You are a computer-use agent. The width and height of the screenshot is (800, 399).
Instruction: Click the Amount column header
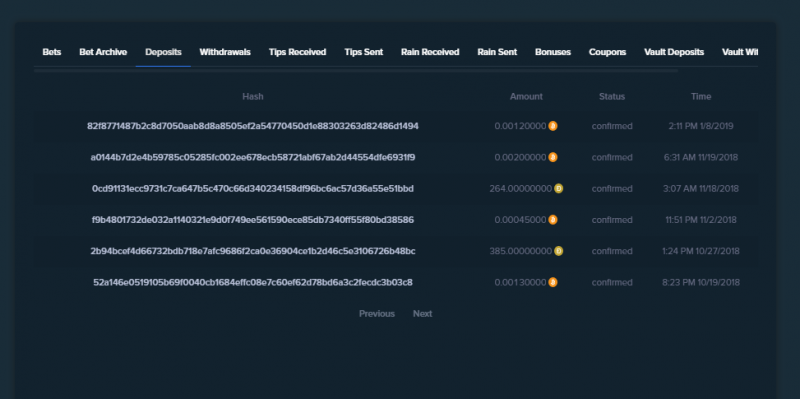coord(526,96)
